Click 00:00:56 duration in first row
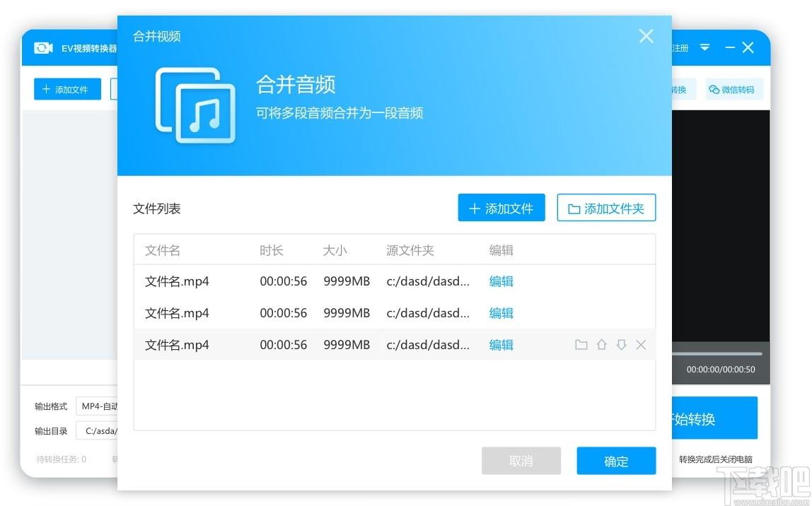 (x=283, y=281)
